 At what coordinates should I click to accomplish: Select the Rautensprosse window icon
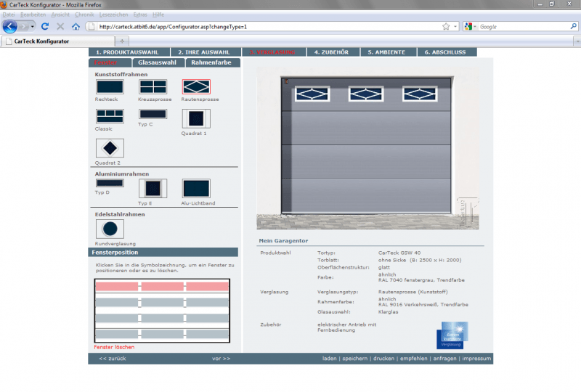coord(196,87)
